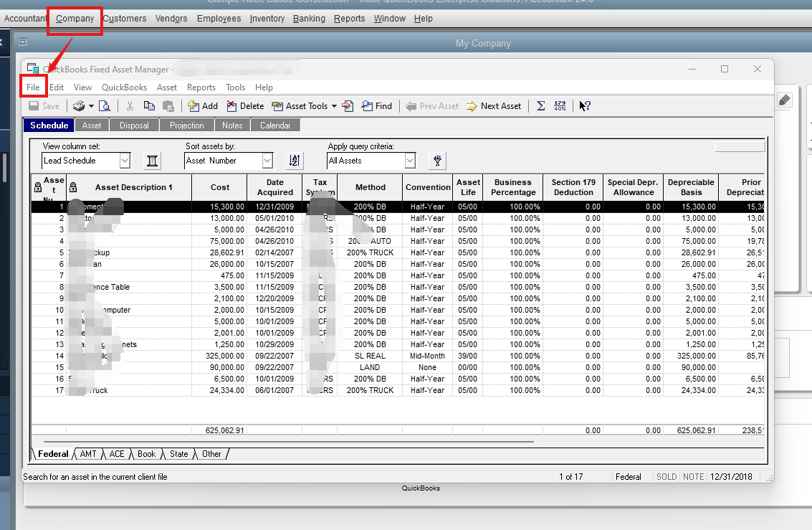The height and width of the screenshot is (530, 812).
Task: Click the horizontal scrollbar under the asset table
Action: 288,442
